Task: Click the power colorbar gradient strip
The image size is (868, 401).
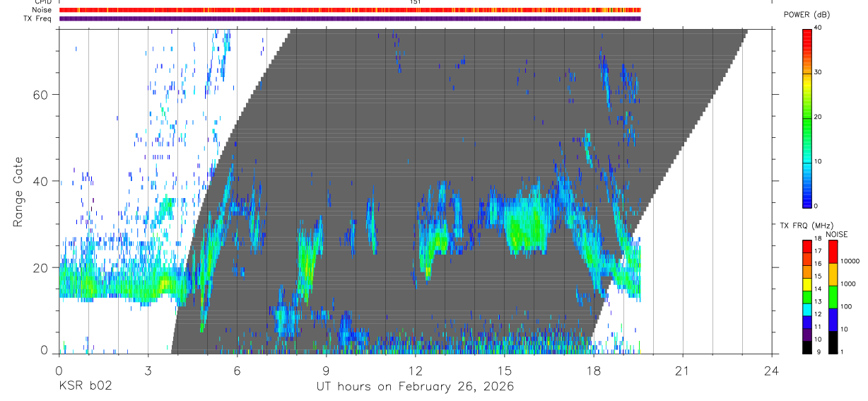Action: point(807,117)
